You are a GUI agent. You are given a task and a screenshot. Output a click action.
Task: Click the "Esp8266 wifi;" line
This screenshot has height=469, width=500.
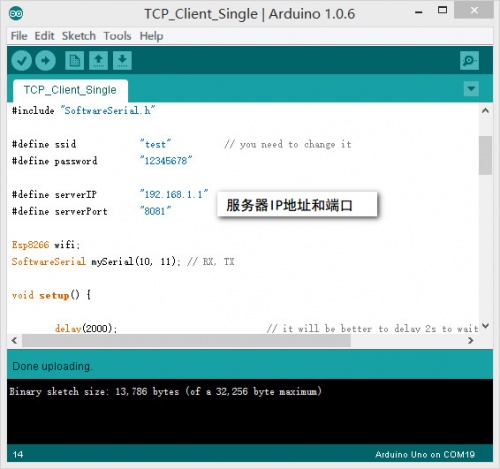pyautogui.click(x=46, y=245)
